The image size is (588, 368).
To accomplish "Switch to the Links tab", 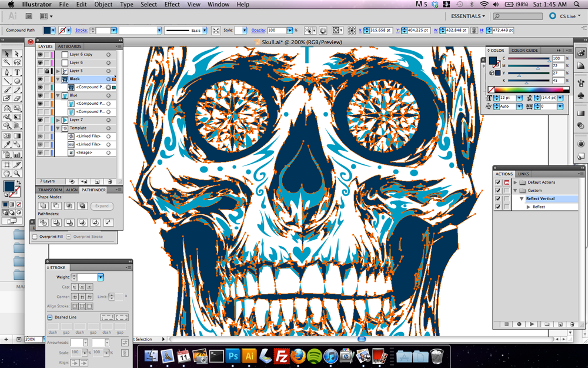I will (x=523, y=174).
